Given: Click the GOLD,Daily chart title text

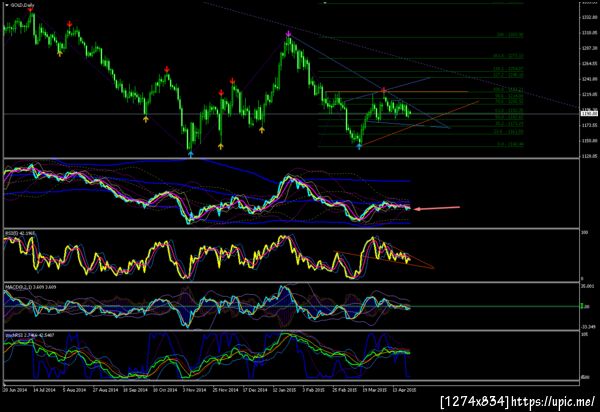Looking at the screenshot, I should pos(22,5).
